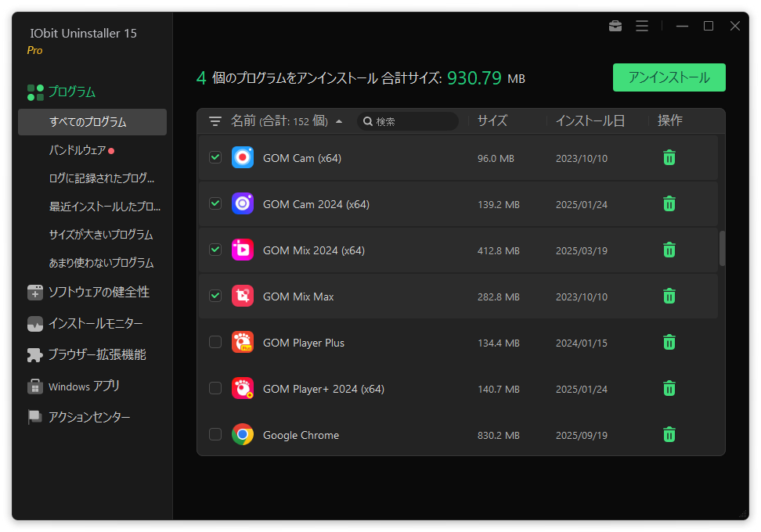The width and height of the screenshot is (761, 532).
Task: Click the GOM Cam (x64) app icon
Action: (243, 157)
